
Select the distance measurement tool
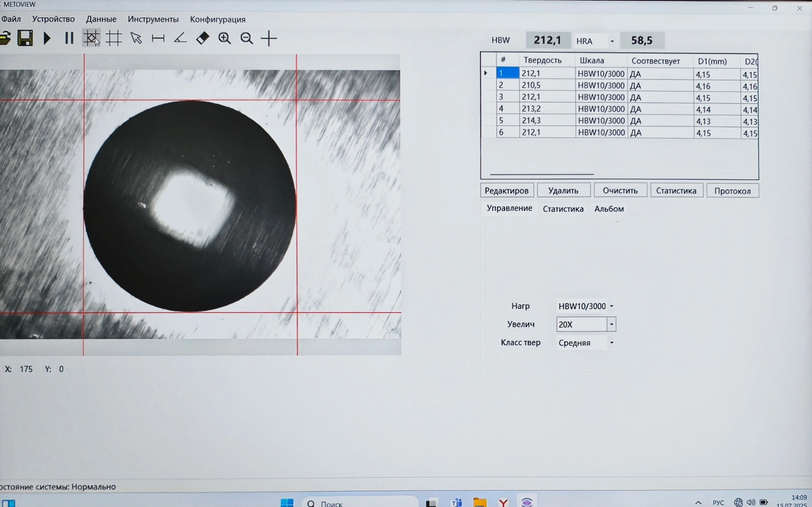coord(158,38)
